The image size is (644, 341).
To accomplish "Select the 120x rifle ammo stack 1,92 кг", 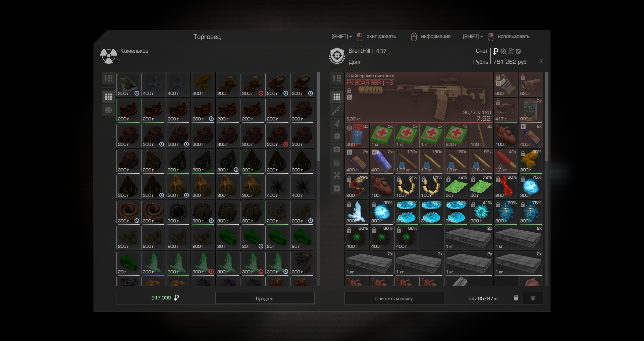I will tap(407, 161).
